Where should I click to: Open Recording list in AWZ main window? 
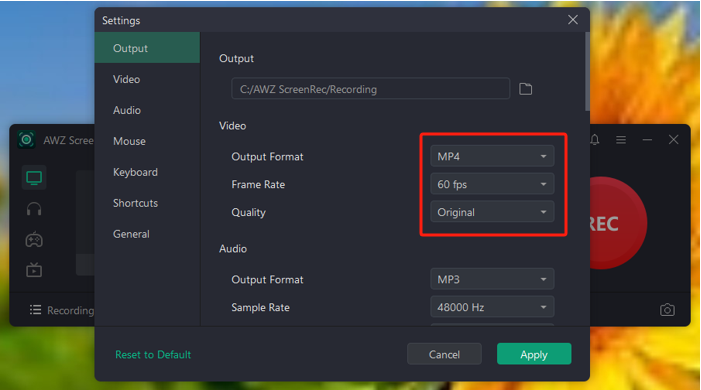(x=62, y=310)
